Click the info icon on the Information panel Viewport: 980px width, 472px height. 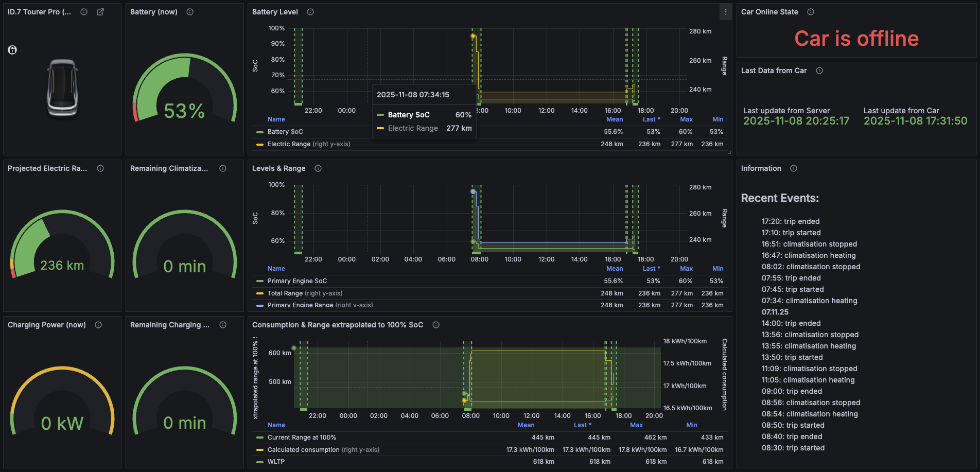point(794,168)
